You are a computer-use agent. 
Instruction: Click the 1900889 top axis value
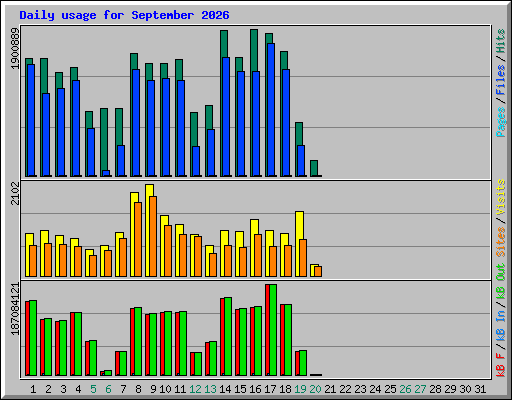15,49
